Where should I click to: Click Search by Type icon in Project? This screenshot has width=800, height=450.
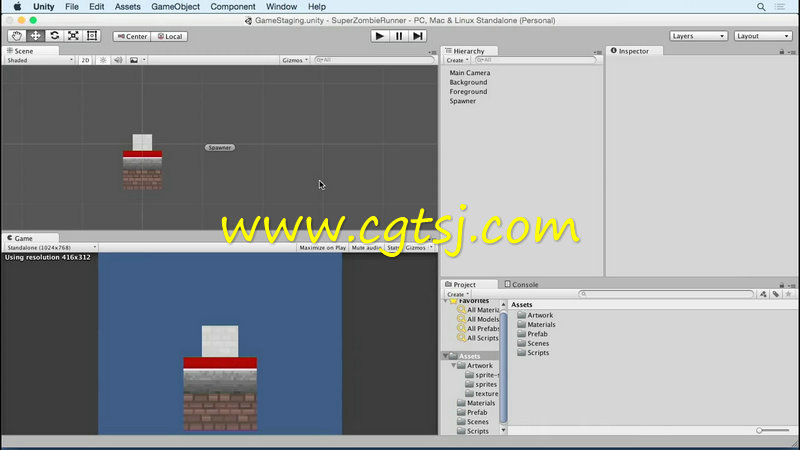click(763, 294)
